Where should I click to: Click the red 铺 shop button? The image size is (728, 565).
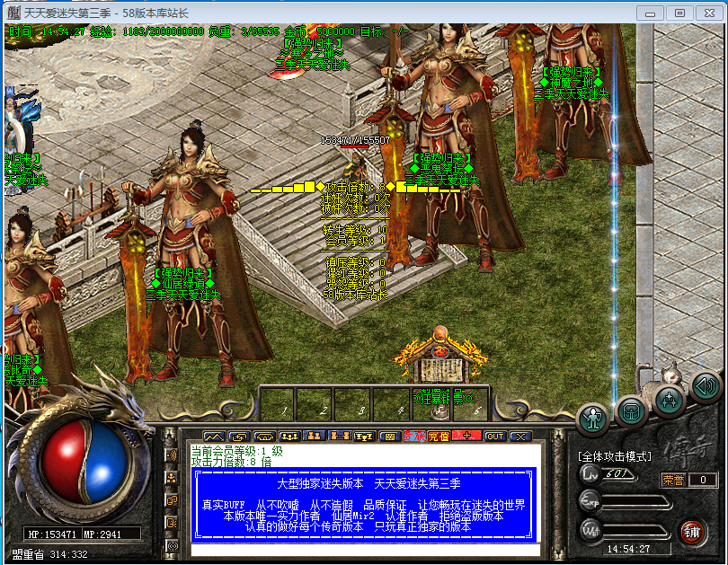click(692, 531)
